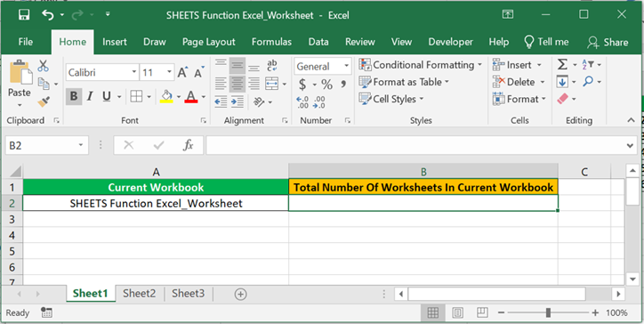The image size is (644, 324).
Task: Switch to the Page Layout ribbon tab
Action: (209, 42)
